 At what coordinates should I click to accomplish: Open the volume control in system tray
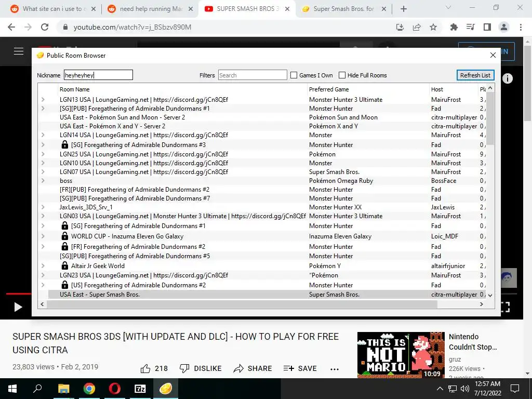[464, 389]
